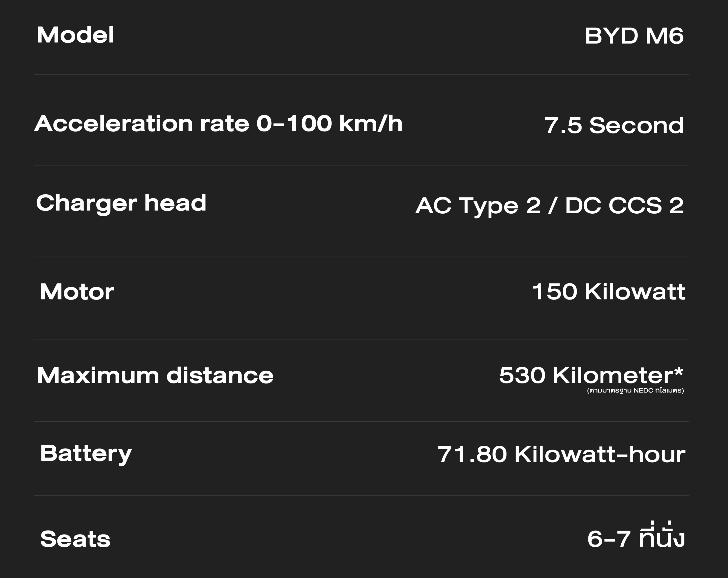
Task: Click the "Charger head" label
Action: (121, 203)
